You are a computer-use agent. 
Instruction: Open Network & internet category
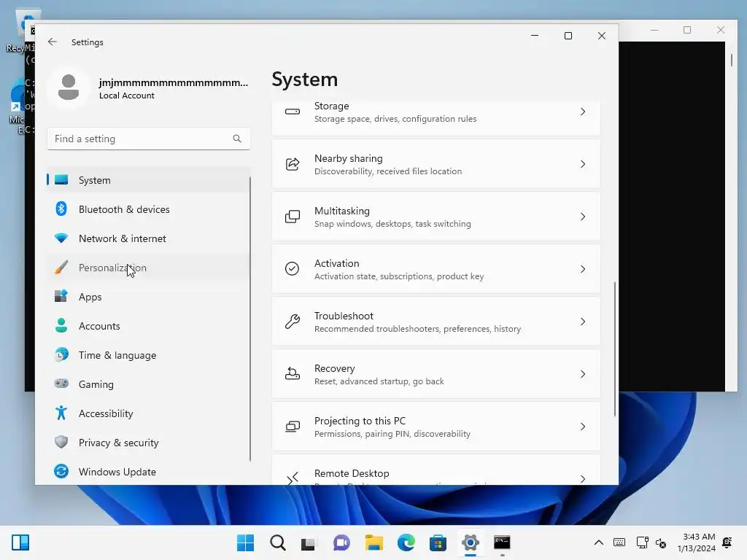pos(148,238)
